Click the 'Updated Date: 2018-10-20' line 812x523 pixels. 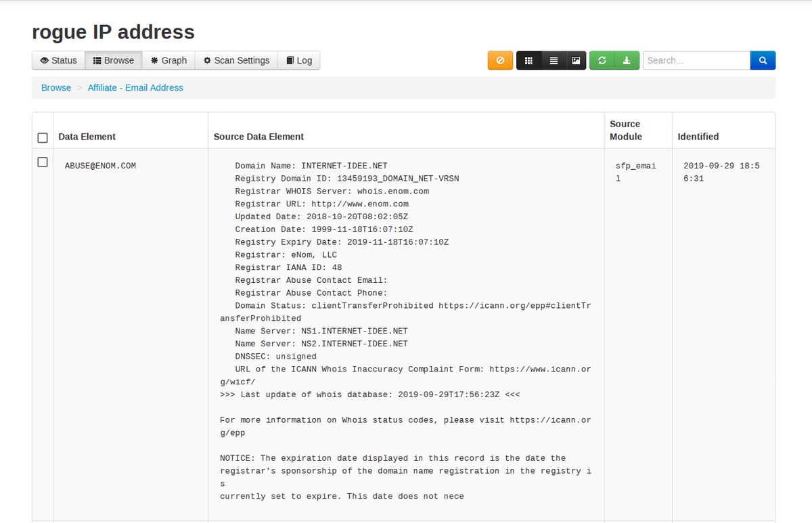pos(322,217)
